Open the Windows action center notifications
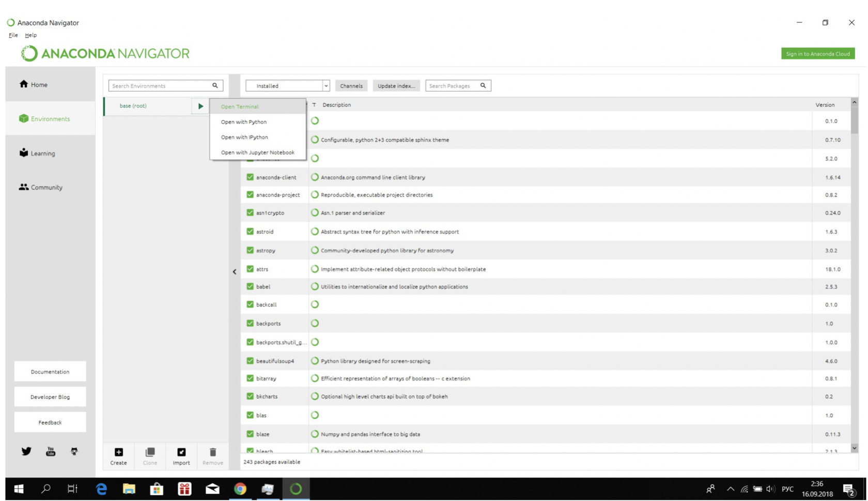The width and height of the screenshot is (868, 501). click(x=848, y=489)
